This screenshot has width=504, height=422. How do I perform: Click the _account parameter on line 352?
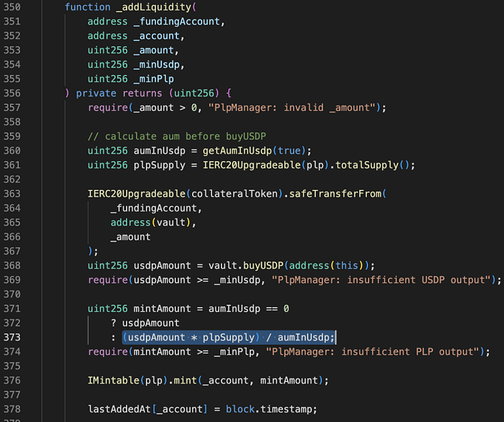[x=156, y=36]
